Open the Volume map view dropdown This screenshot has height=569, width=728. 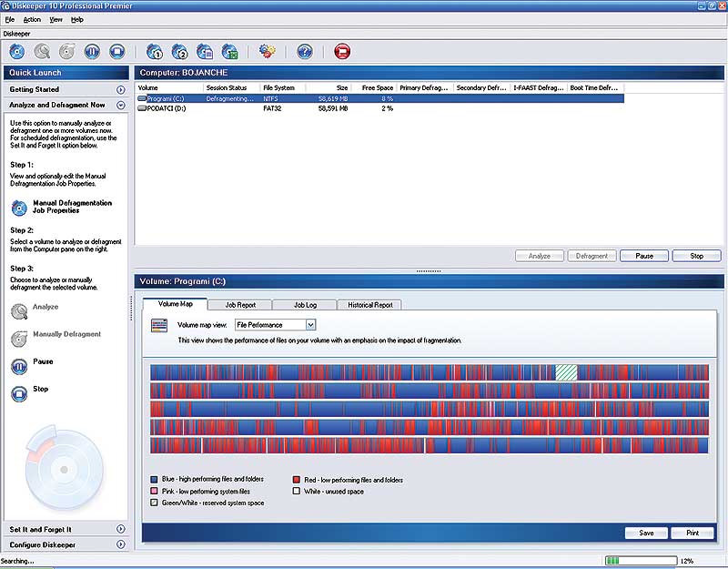point(310,325)
